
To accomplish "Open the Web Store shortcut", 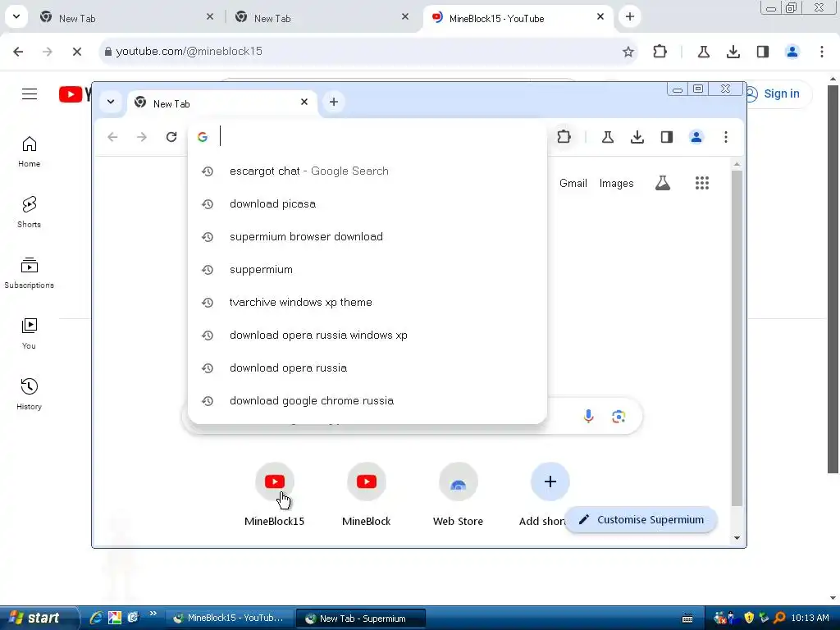I will click(458, 495).
